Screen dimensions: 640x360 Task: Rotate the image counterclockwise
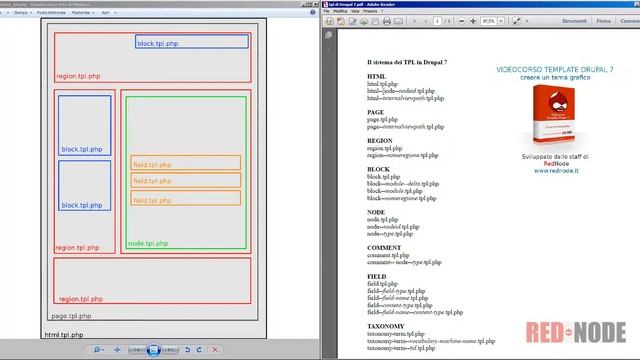187,350
